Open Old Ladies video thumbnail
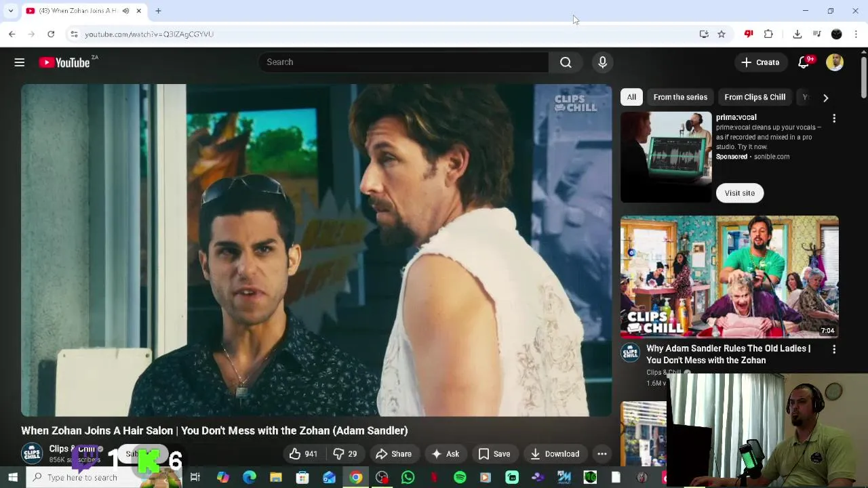This screenshot has width=868, height=488. tap(730, 277)
